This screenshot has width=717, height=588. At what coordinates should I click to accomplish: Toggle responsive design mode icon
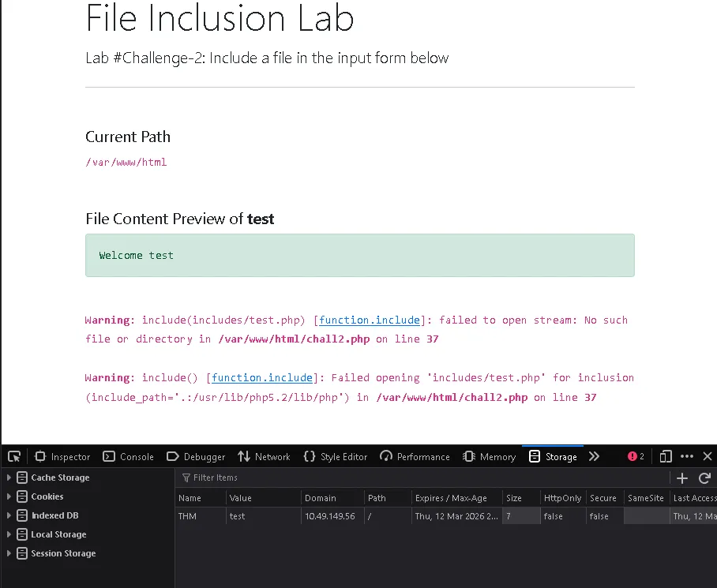pyautogui.click(x=666, y=456)
